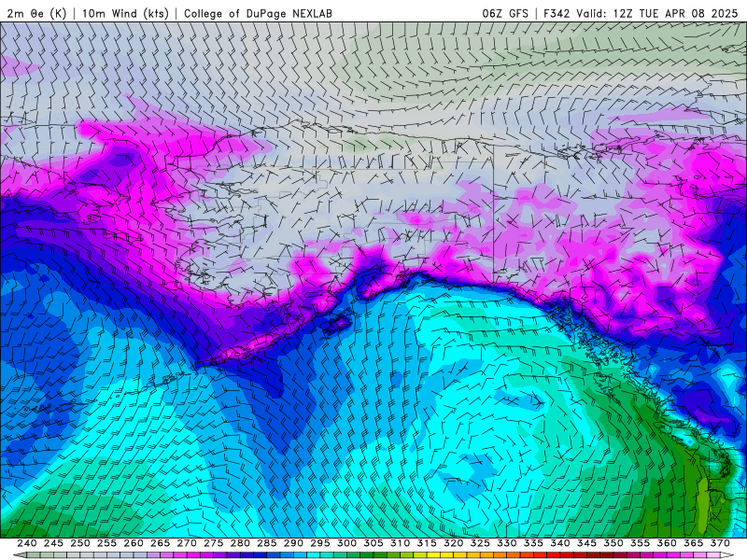Click the 340 value on the color scale
Viewport: 747px width, 560px height.
coord(560,543)
